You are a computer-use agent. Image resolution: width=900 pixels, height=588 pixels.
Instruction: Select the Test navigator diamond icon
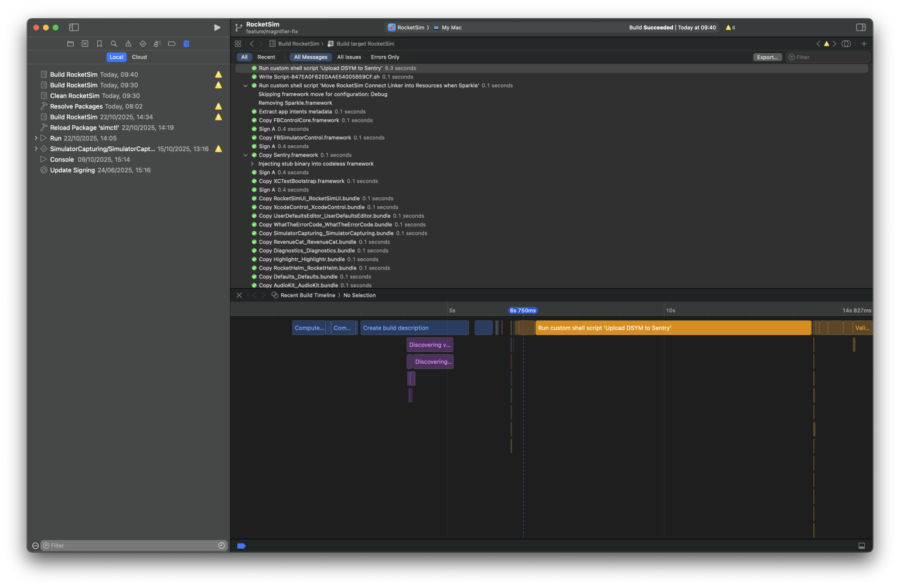142,43
